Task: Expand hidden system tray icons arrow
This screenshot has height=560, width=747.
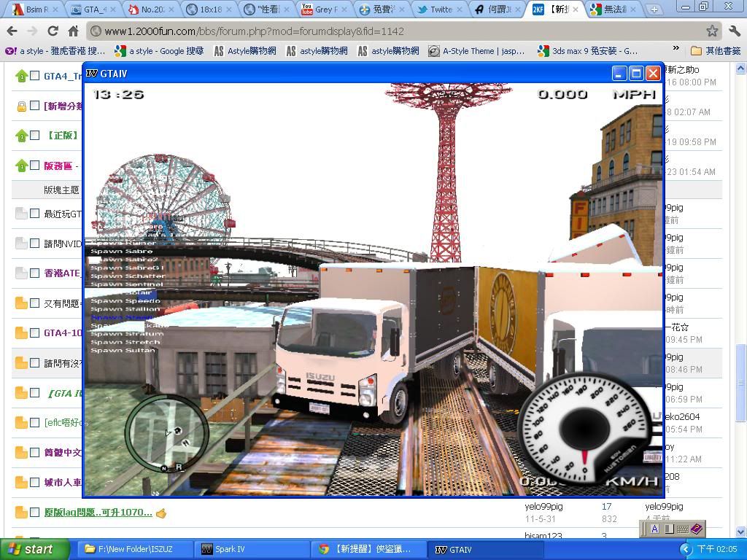Action: point(685,549)
